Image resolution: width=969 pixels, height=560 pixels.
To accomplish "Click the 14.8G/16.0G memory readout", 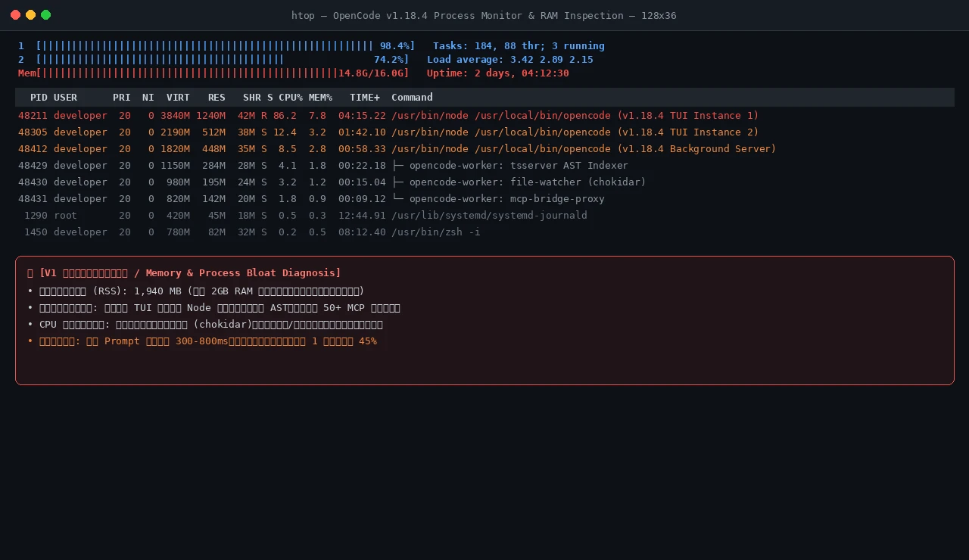I will coord(371,73).
